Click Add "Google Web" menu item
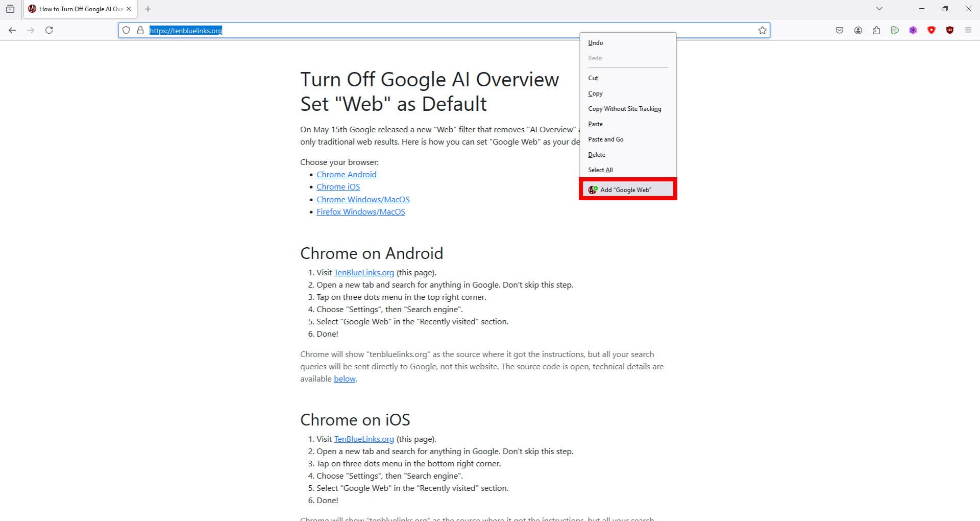Viewport: 980px width, 521px height. click(x=628, y=190)
